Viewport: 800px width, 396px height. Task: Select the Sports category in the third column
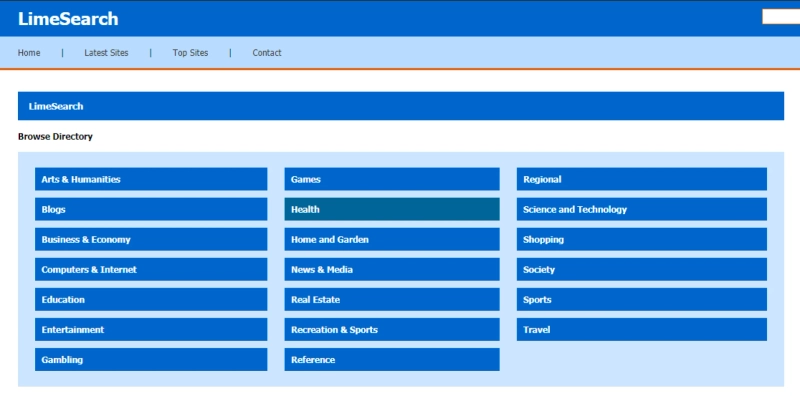pos(642,300)
